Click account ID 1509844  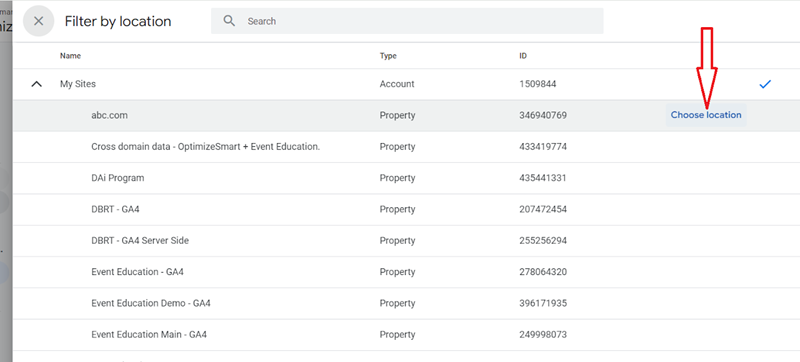(538, 84)
